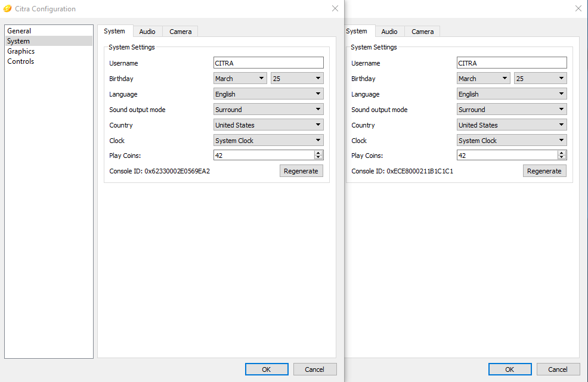The height and width of the screenshot is (382, 588).
Task: Click Cancel button in left window
Action: click(315, 369)
